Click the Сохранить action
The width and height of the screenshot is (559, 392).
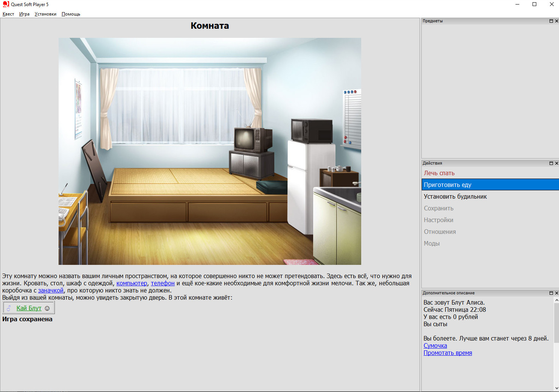tap(490, 208)
